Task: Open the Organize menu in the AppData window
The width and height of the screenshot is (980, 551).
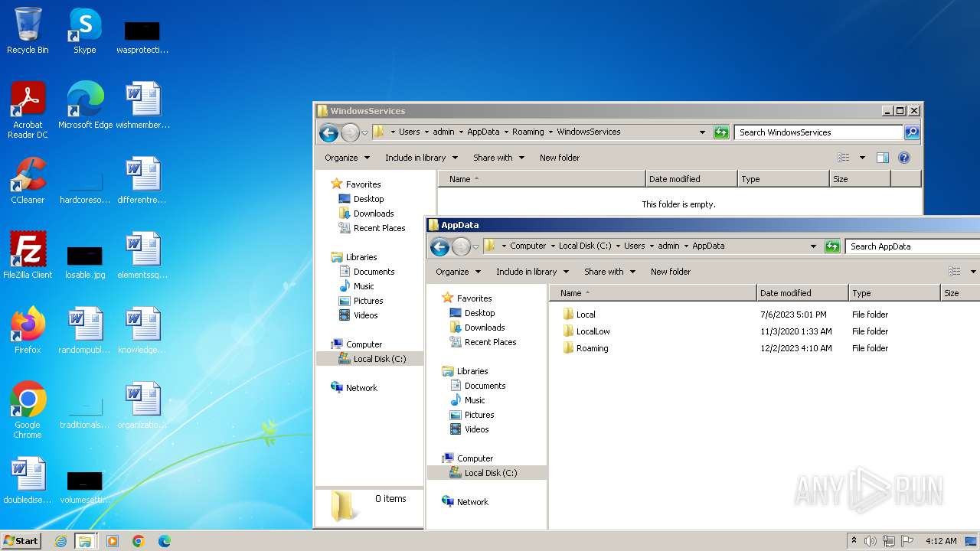Action: (459, 272)
